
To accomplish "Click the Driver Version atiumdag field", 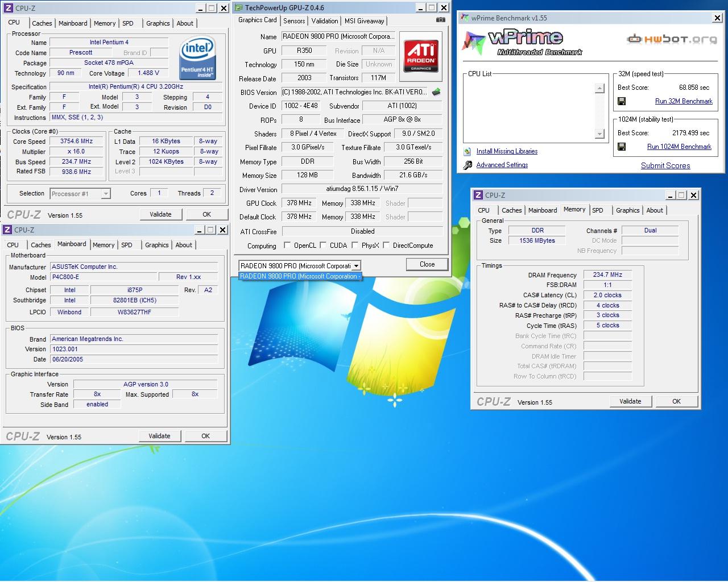I will coord(362,189).
